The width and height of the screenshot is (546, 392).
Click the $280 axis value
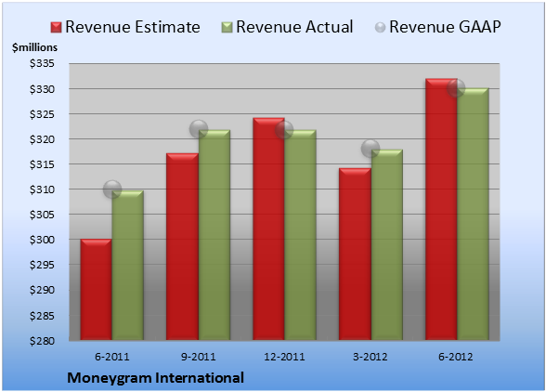[x=42, y=341]
